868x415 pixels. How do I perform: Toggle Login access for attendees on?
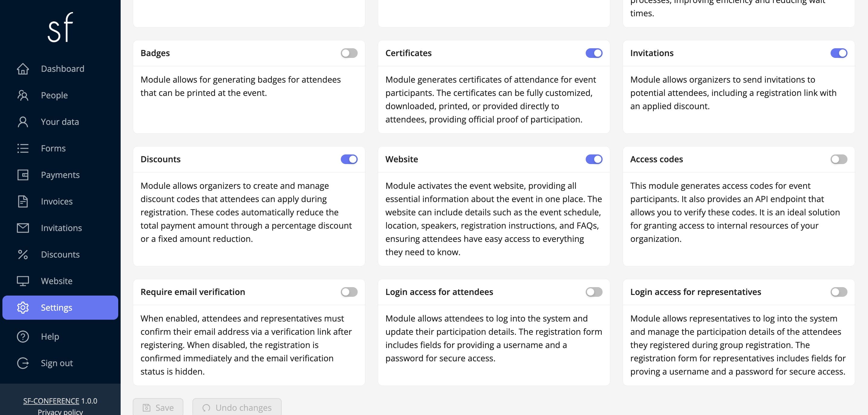[594, 292]
